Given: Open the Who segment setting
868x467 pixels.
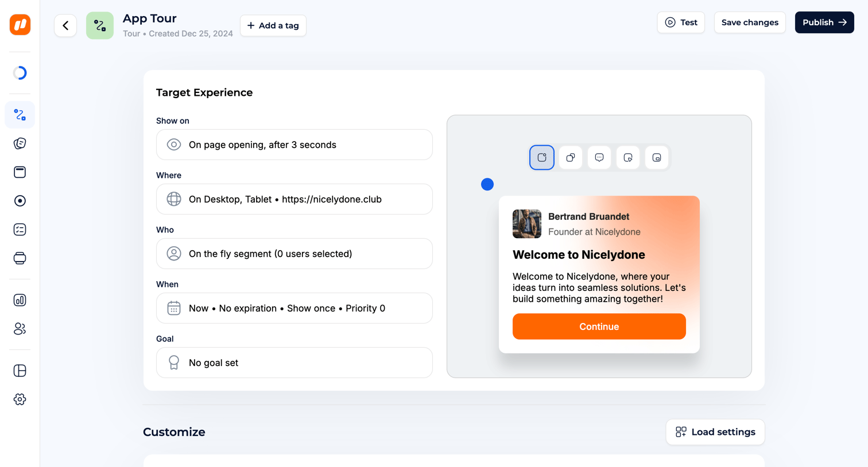Looking at the screenshot, I should [294, 254].
